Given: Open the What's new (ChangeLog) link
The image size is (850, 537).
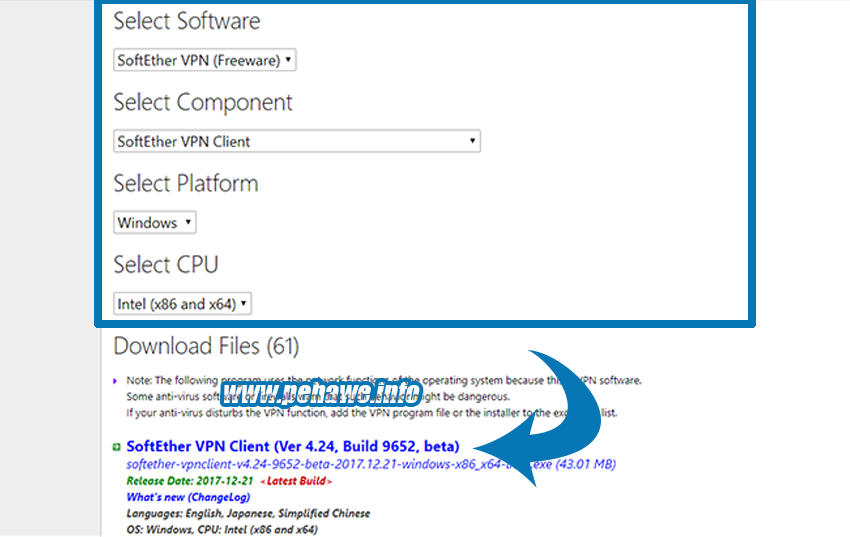Looking at the screenshot, I should coord(188,497).
